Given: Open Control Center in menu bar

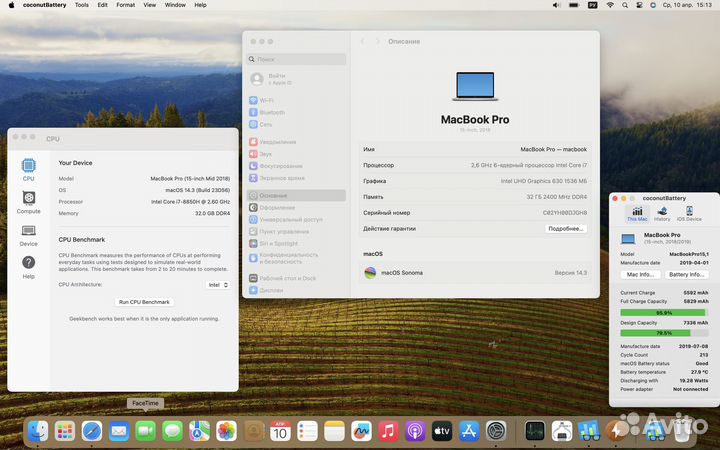Looking at the screenshot, I should click(639, 5).
